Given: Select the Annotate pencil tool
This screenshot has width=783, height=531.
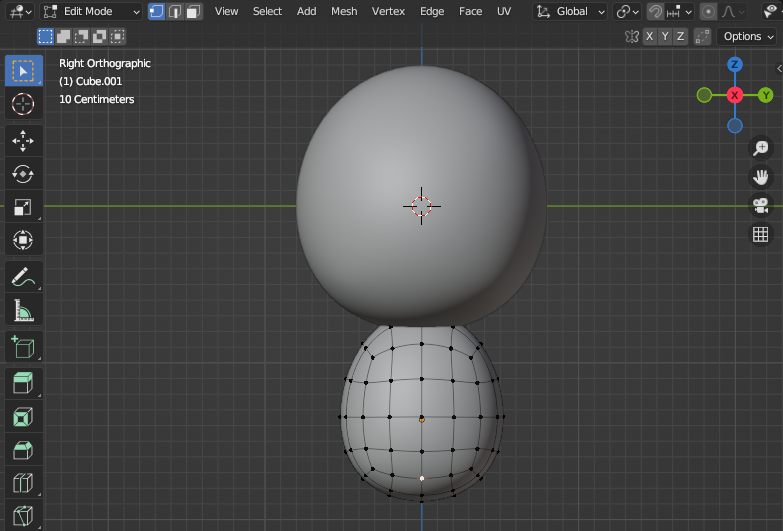Looking at the screenshot, I should 23,276.
